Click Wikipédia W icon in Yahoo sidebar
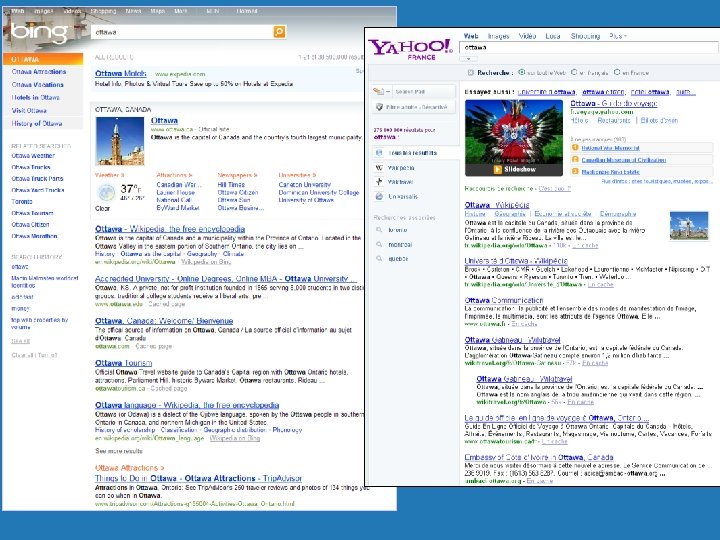Viewport: 720px width, 540px height. (379, 168)
